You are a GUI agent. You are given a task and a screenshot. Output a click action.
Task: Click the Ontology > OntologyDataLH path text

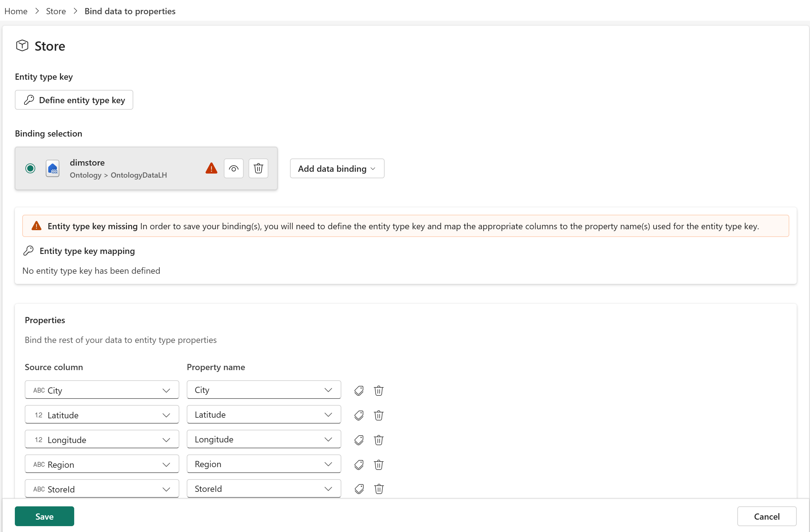(x=118, y=175)
